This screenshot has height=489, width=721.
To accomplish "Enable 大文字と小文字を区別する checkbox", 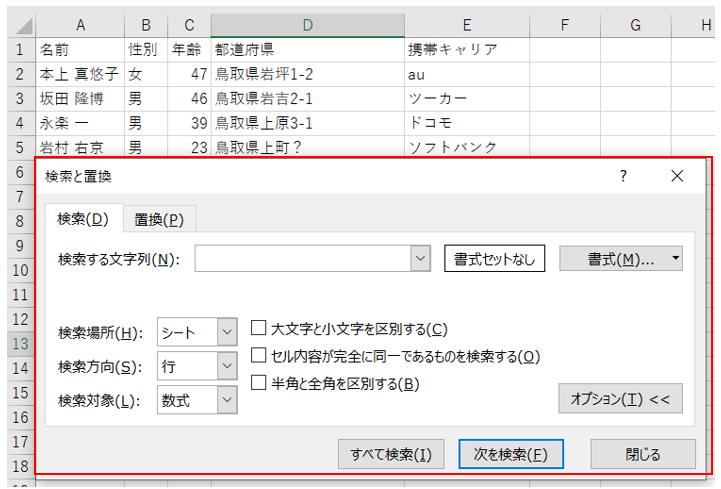I will pyautogui.click(x=258, y=328).
